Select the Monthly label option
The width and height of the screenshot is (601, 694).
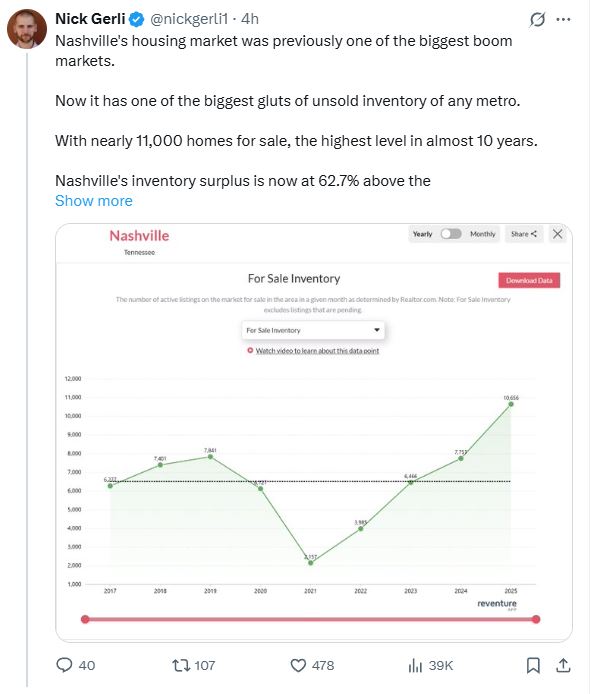pyautogui.click(x=482, y=234)
